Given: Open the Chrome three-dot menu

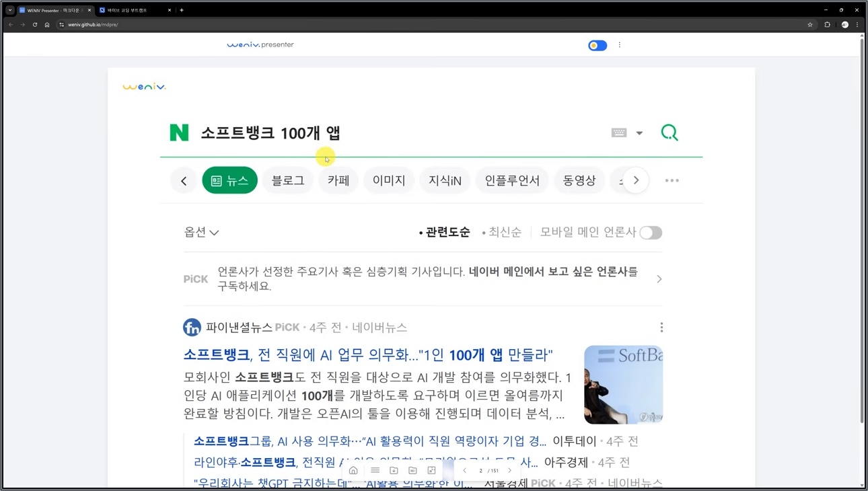Looking at the screenshot, I should (857, 25).
